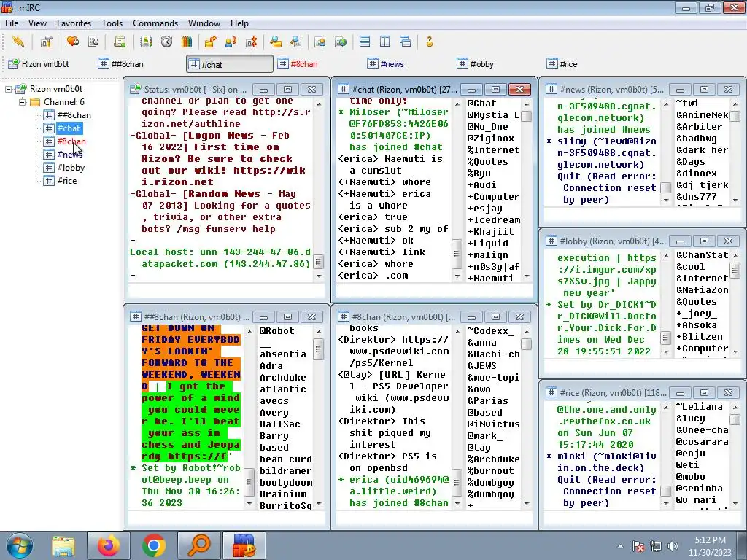Open the View menu
This screenshot has height=560, width=747.
[x=37, y=23]
